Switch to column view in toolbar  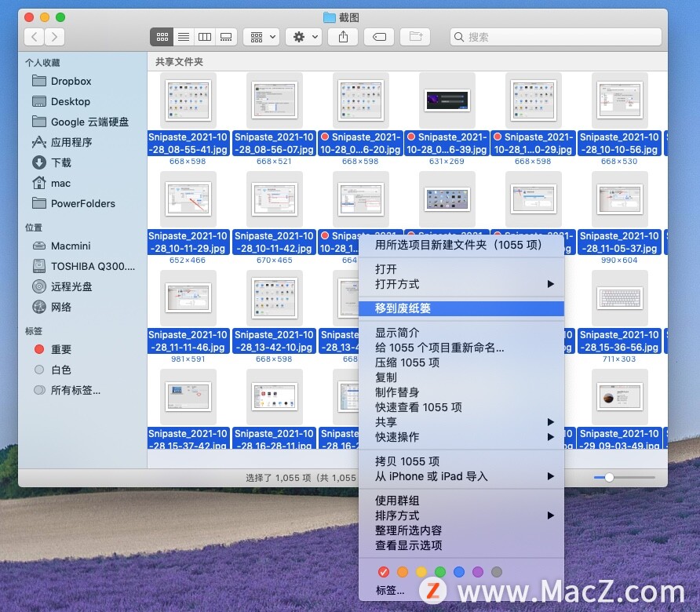tap(205, 37)
